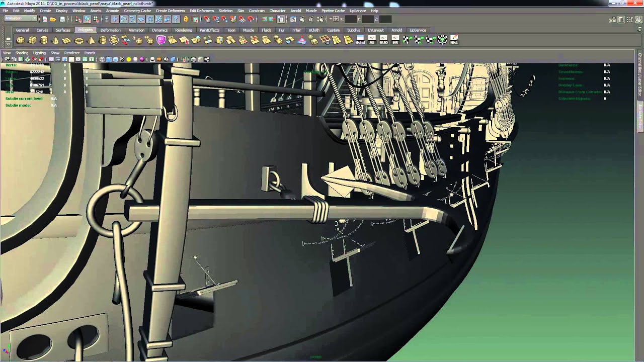Create a polygon pyramid from the shelf
This screenshot has width=644, height=362.
(91, 40)
